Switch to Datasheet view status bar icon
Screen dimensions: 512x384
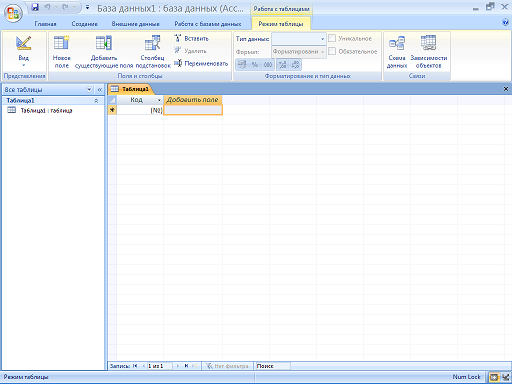click(x=494, y=377)
